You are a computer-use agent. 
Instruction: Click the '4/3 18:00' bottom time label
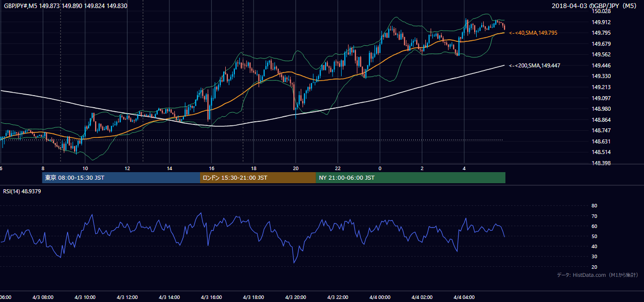pyautogui.click(x=253, y=297)
